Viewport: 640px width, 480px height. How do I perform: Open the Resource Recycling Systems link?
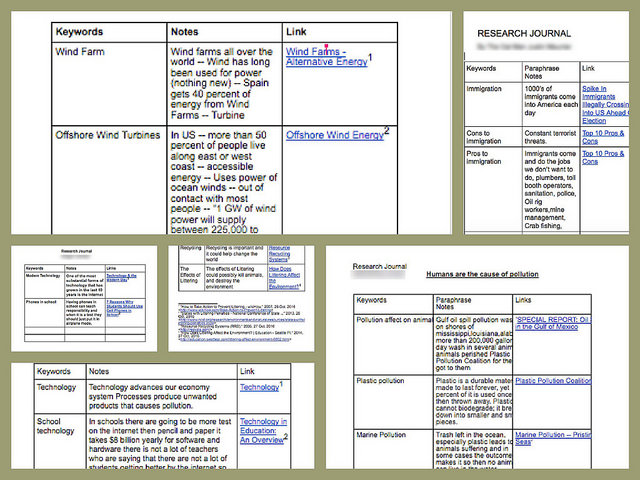pos(279,253)
